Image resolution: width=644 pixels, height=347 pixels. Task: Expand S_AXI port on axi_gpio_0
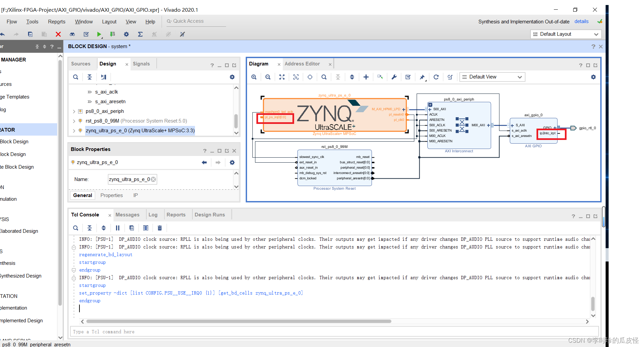512,126
